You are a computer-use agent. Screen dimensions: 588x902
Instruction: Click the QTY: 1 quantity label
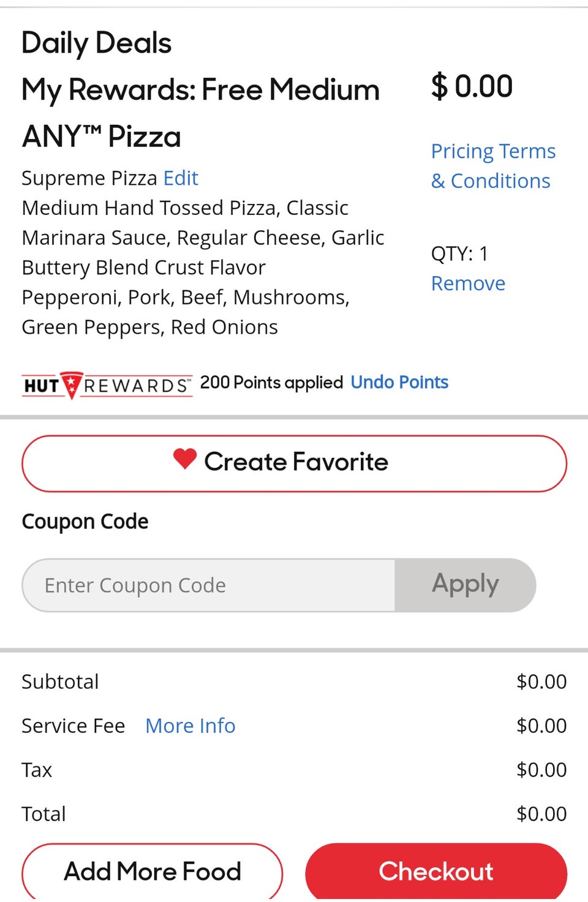click(459, 254)
